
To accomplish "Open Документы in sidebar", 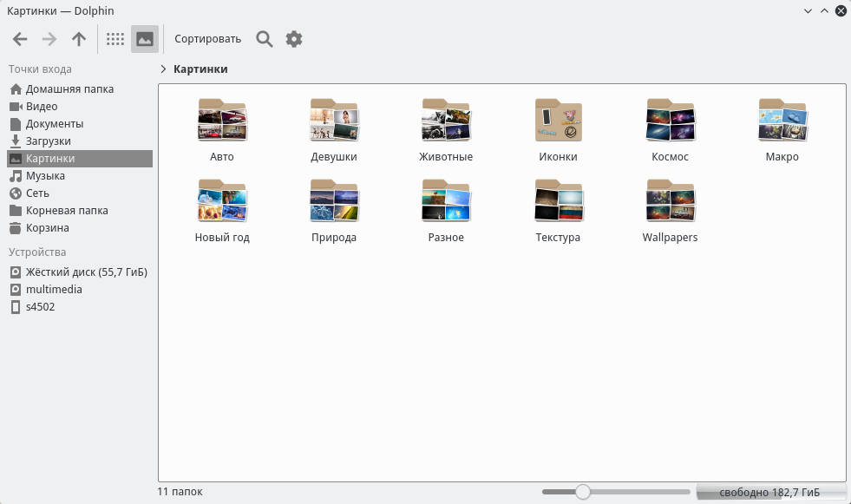I will (x=80, y=124).
